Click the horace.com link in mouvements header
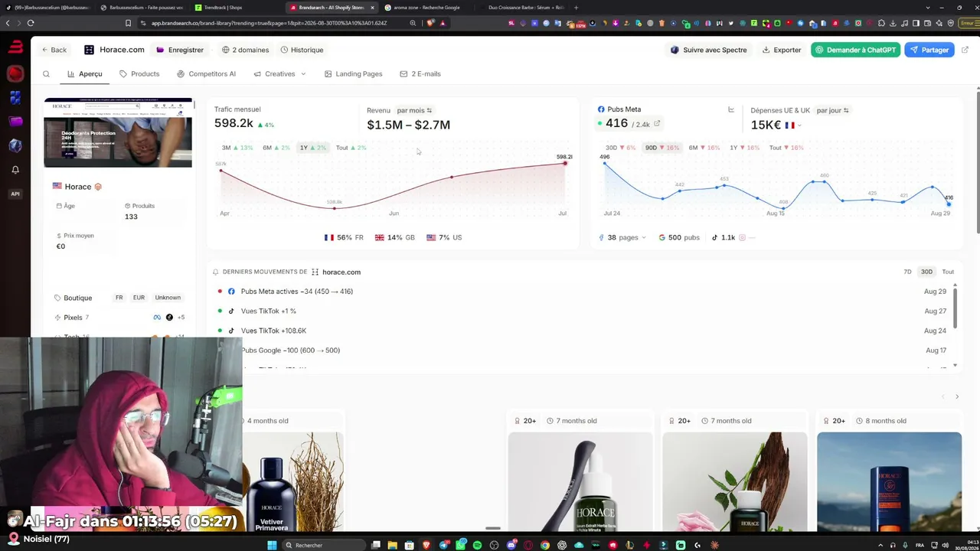The height and width of the screenshot is (551, 980). pyautogui.click(x=341, y=272)
